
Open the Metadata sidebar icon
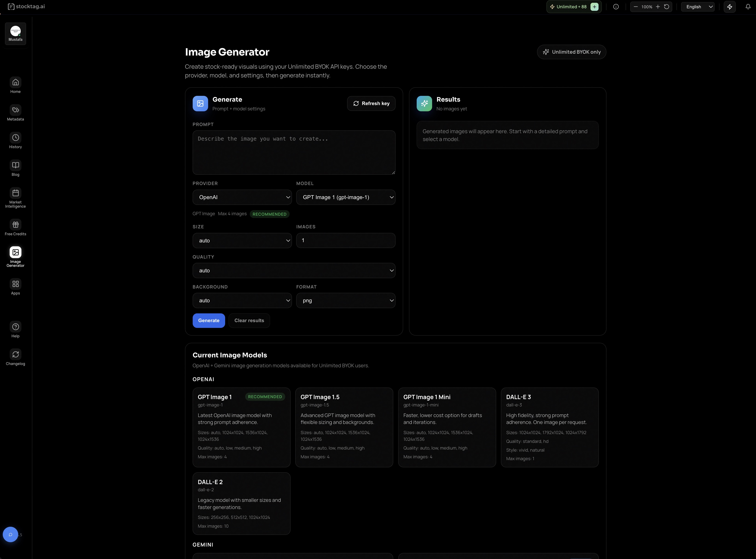tap(16, 110)
